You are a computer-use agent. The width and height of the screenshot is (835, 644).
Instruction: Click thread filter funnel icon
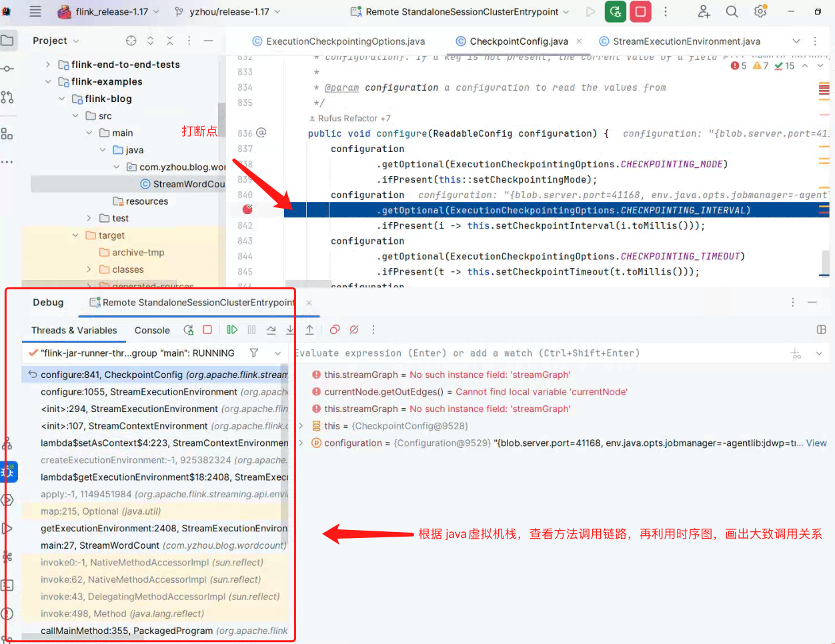254,353
